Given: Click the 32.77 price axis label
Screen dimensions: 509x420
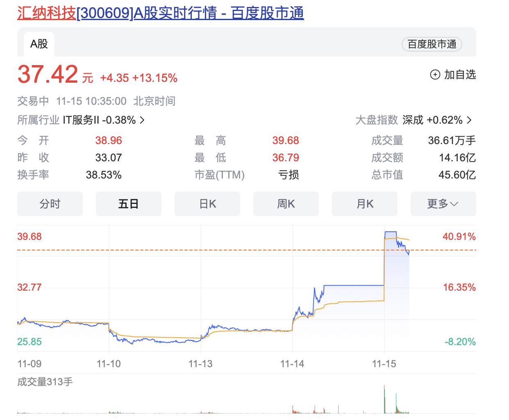Looking at the screenshot, I should point(30,287).
